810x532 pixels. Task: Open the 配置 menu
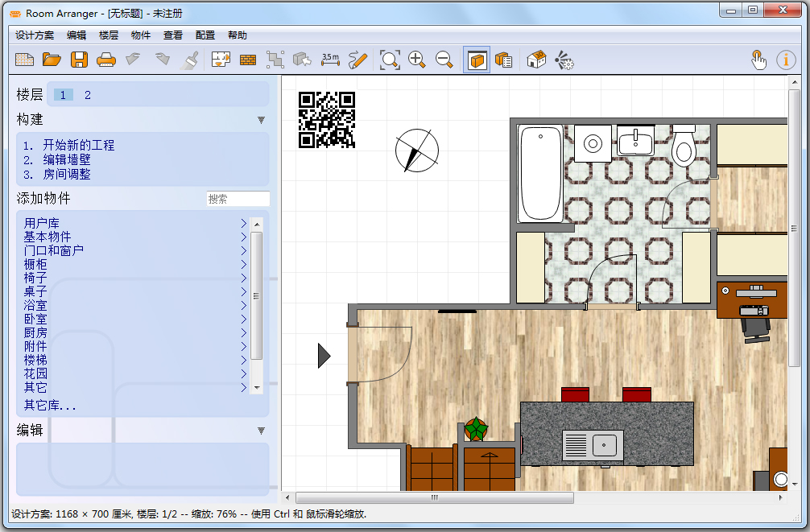pos(205,35)
